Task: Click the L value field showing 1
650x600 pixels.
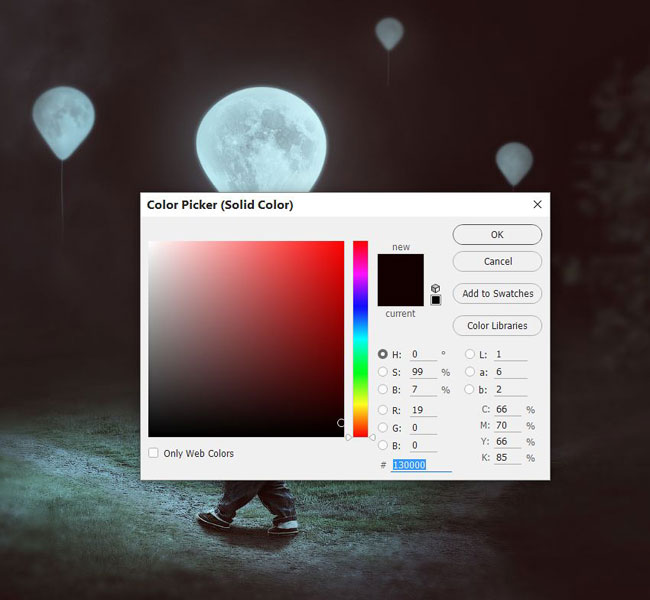Action: coord(511,355)
